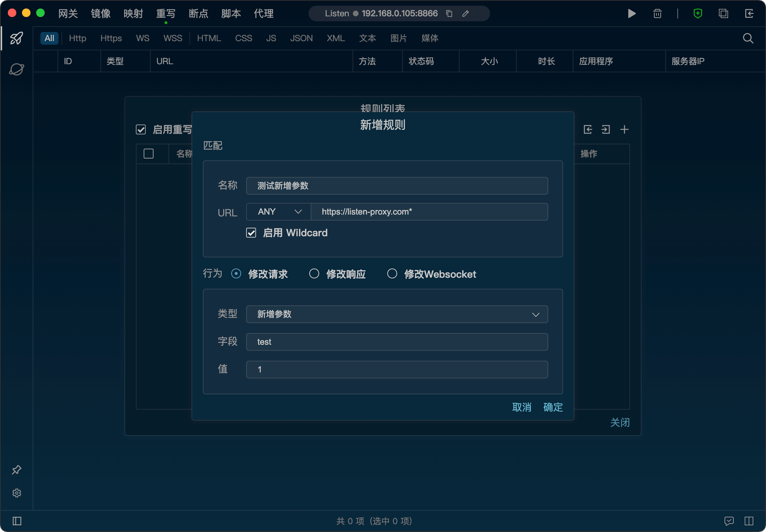The image size is (766, 532).
Task: Open the 脚本 menu
Action: pos(231,13)
